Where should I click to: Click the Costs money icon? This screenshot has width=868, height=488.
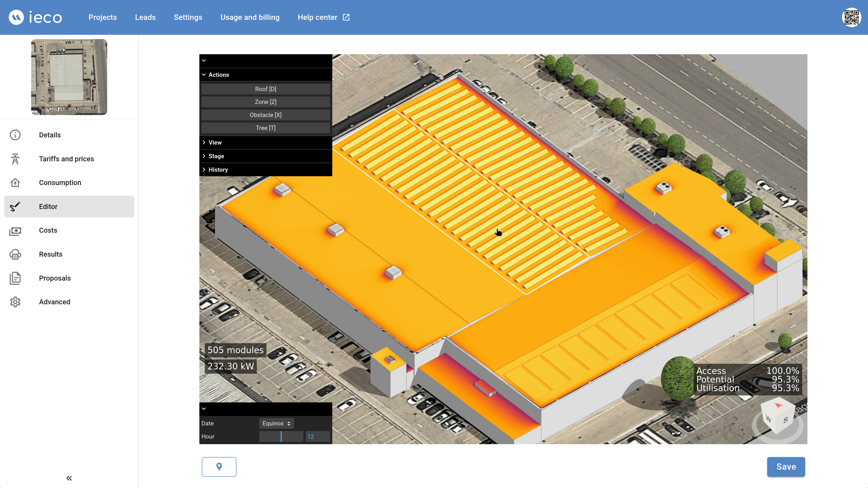15,230
